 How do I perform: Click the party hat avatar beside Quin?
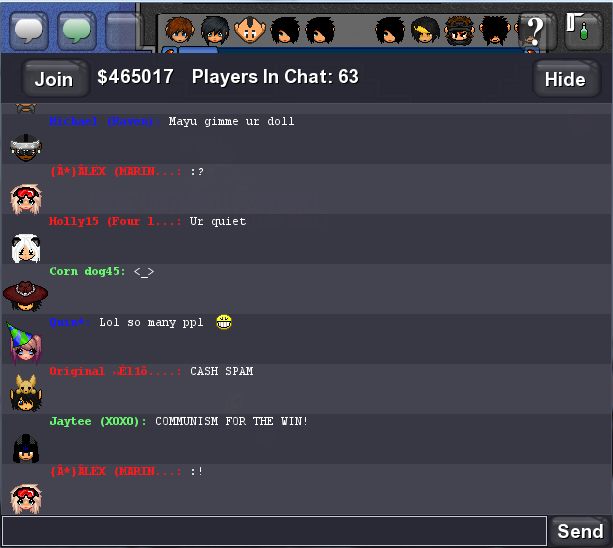[x=24, y=344]
